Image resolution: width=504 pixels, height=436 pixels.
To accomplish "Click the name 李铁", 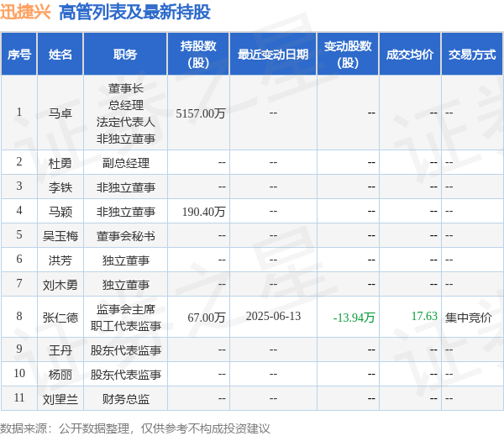I will tap(60, 187).
